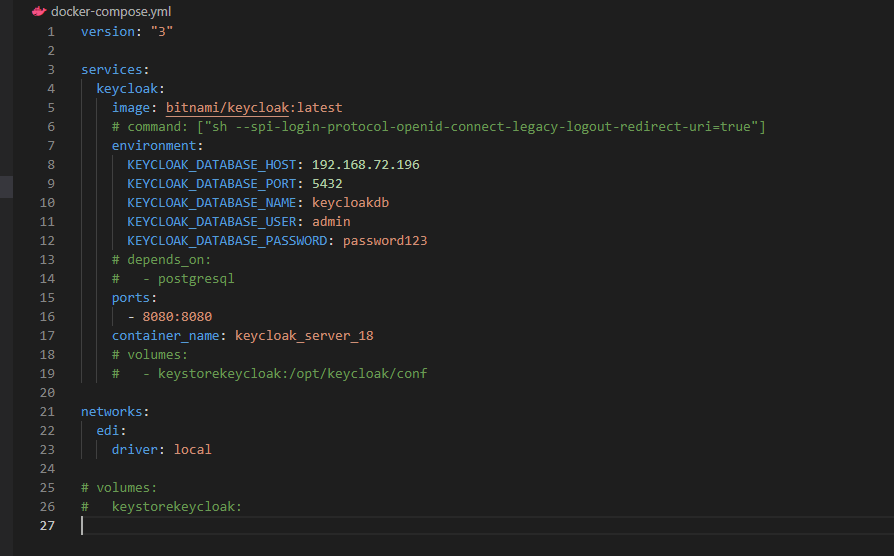Click the KEYCLOAK_DATABASE_PORT key
The width and height of the screenshot is (894, 556).
click(212, 184)
